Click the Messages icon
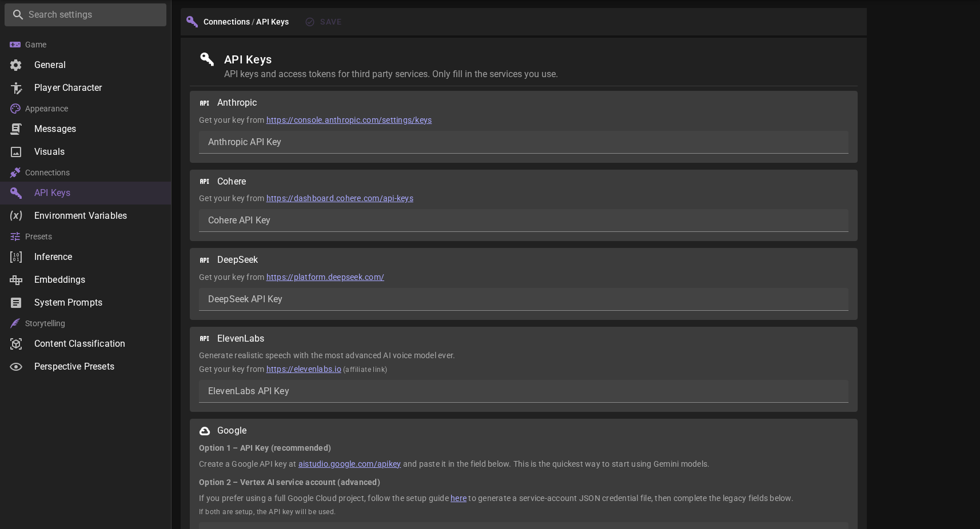 pos(16,129)
